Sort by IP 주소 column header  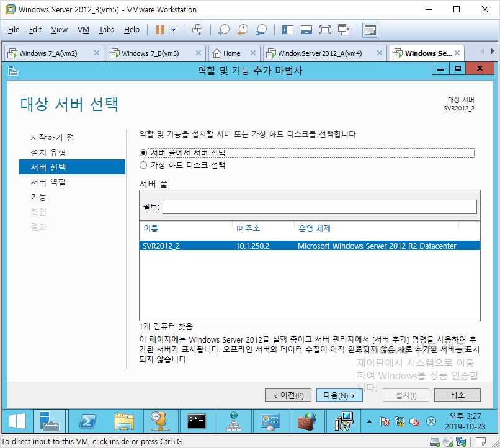(248, 228)
